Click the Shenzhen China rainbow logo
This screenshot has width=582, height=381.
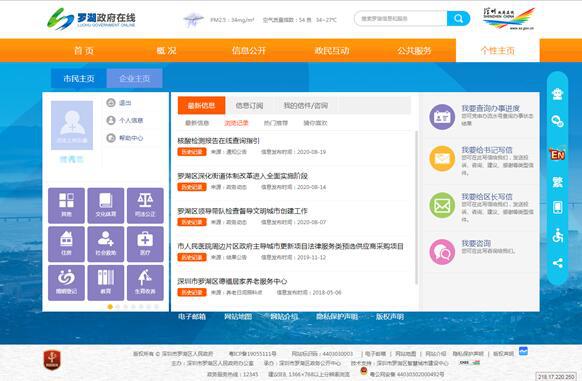pos(509,19)
